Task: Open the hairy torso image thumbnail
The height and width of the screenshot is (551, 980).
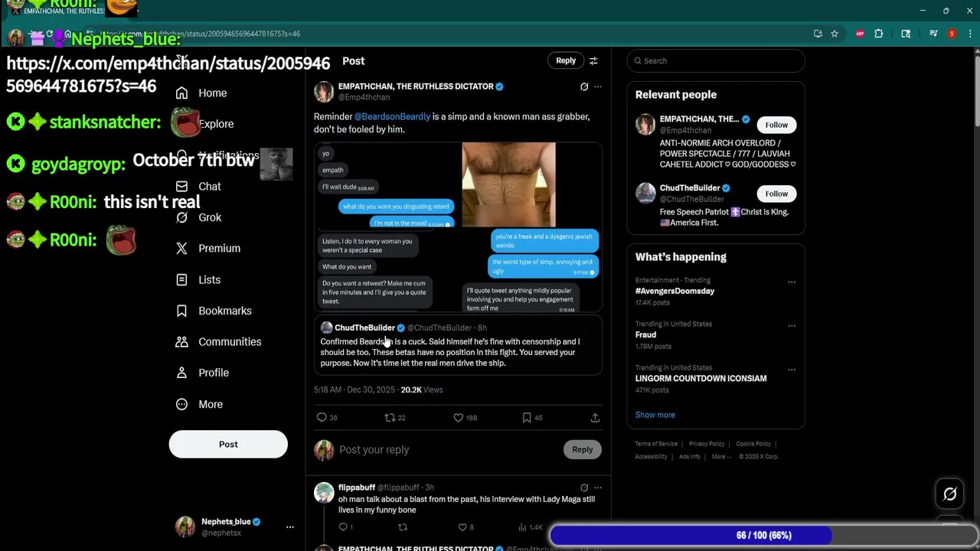Action: click(508, 184)
